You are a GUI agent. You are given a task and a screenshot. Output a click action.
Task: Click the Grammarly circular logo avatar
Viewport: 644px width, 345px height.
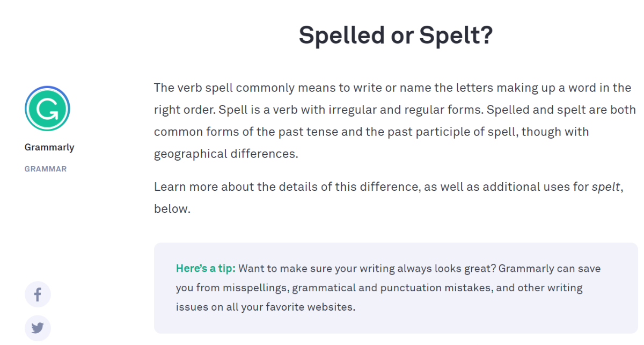[47, 109]
